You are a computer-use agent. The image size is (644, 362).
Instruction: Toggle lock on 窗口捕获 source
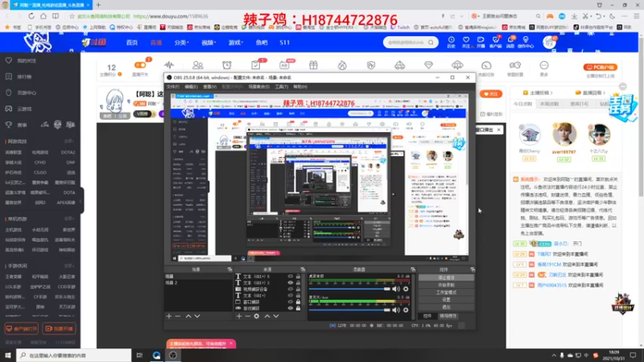(x=298, y=302)
